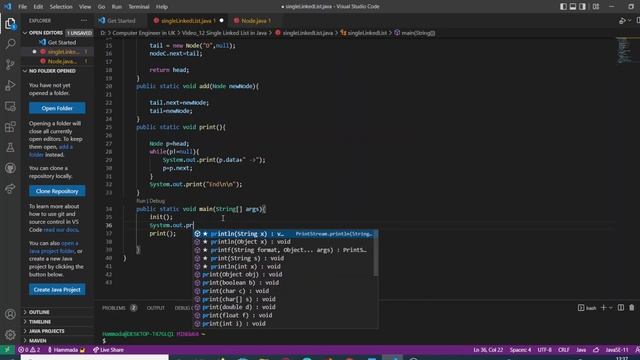640x360 pixels.
Task: Open the Run menu
Action: click(x=117, y=7)
